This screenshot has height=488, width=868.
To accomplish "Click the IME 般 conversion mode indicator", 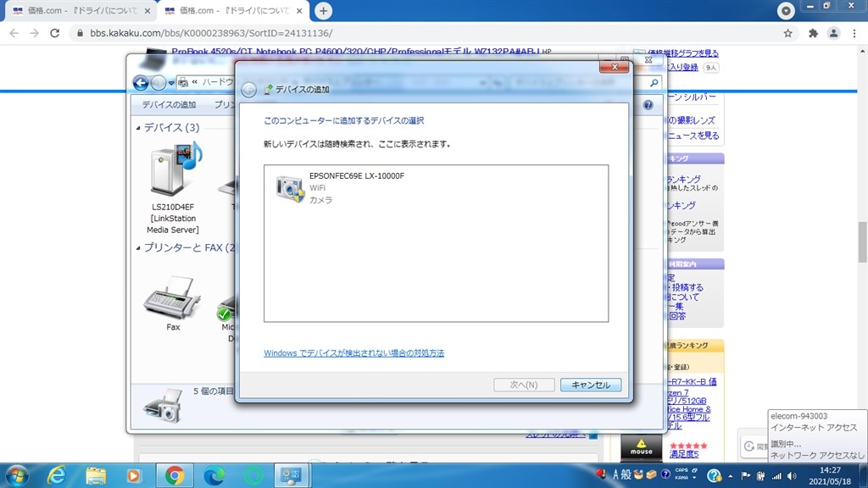I will pos(626,474).
